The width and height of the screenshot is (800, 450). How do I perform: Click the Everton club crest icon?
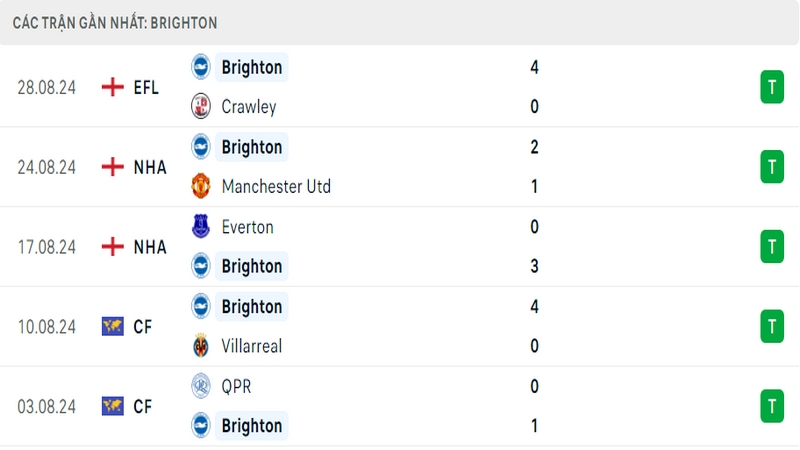click(x=201, y=227)
